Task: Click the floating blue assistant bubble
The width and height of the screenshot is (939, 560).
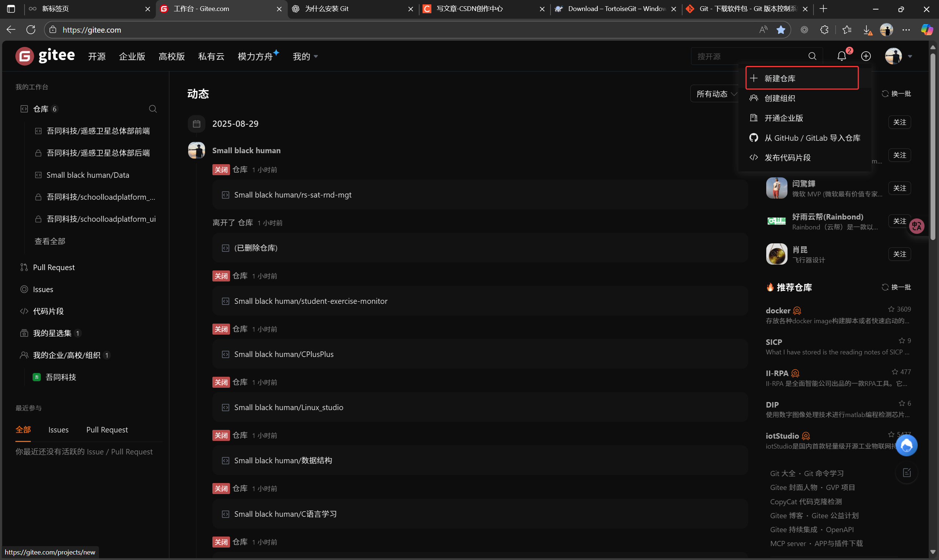Action: (906, 445)
